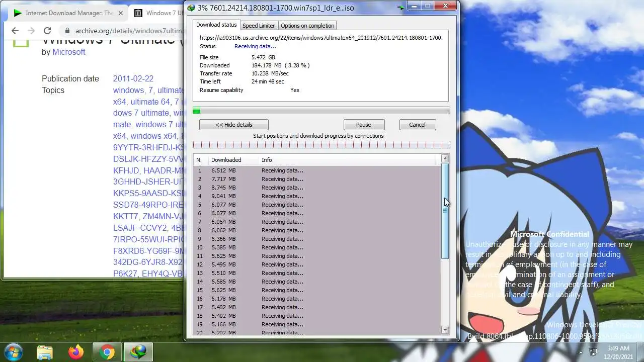The height and width of the screenshot is (362, 644).
Task: Click the green pin arrow in IDM title bar
Action: click(x=400, y=8)
